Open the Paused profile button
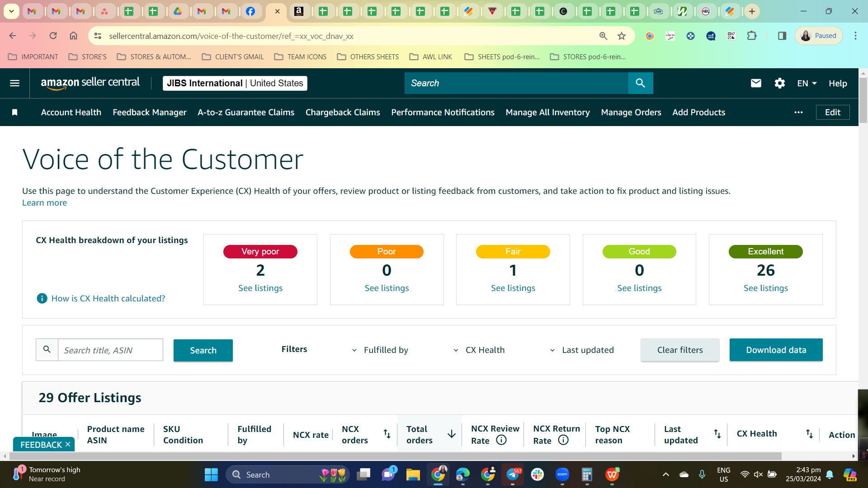This screenshot has height=488, width=868. [x=819, y=36]
